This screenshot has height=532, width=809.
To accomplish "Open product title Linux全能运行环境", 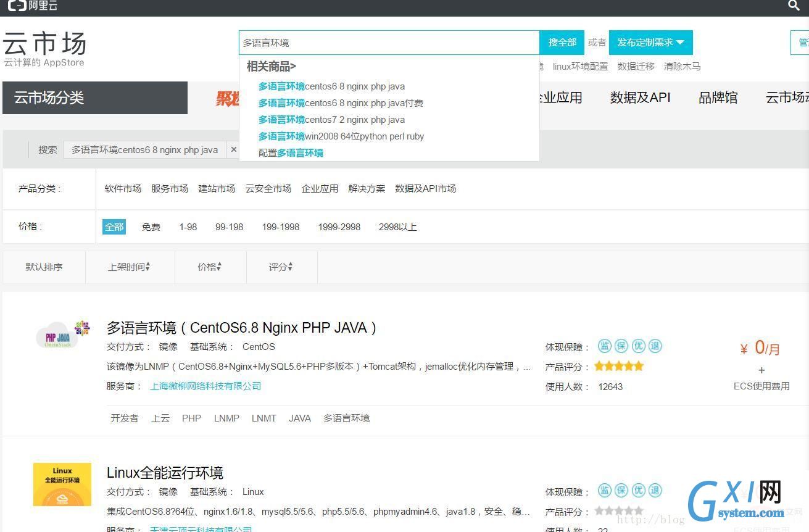I will pos(165,473).
